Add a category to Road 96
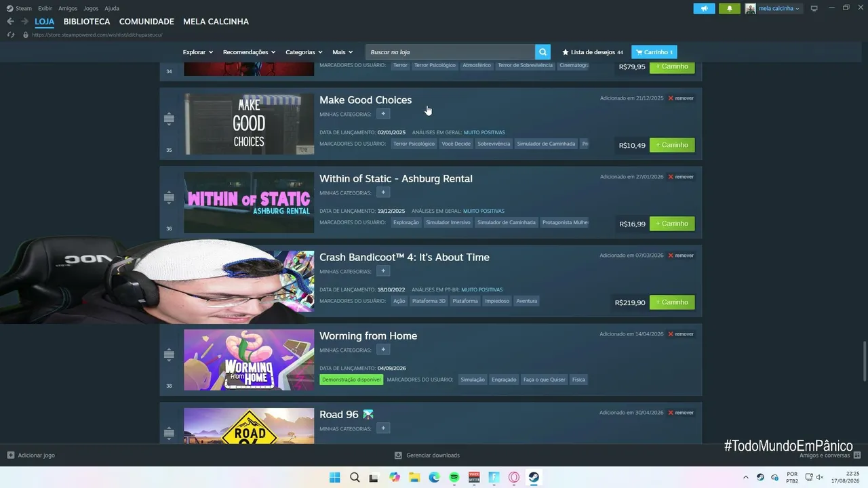868x488 pixels. pos(383,428)
